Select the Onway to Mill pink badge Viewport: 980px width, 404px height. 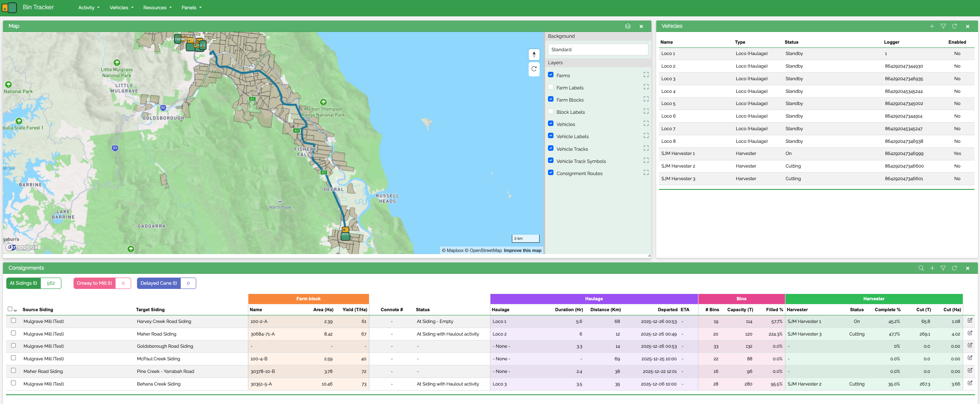point(95,283)
